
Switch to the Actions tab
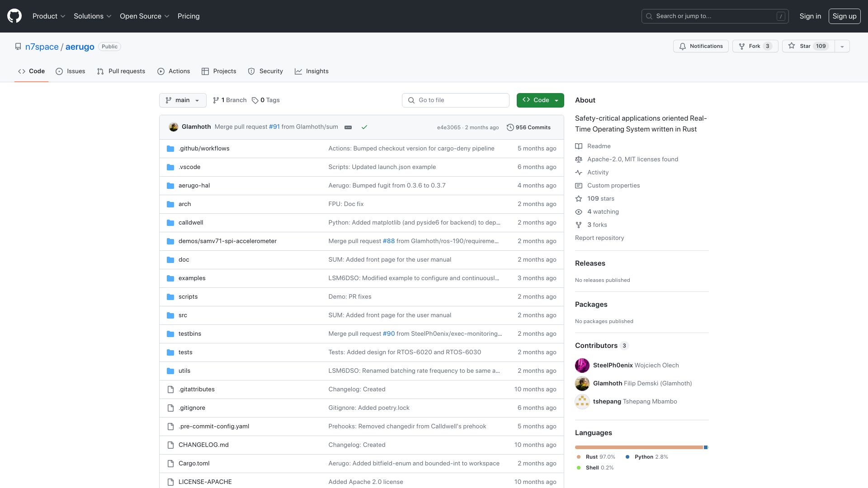pyautogui.click(x=174, y=71)
